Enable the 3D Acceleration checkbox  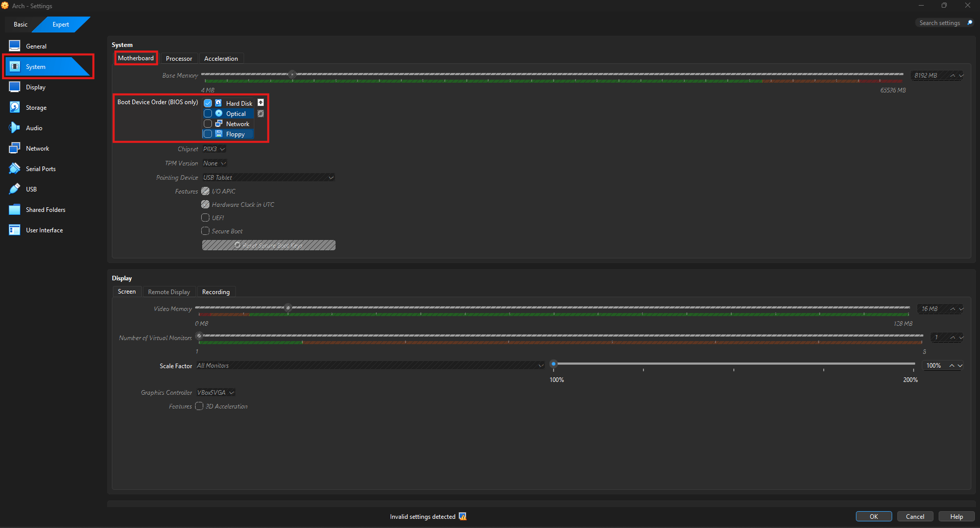coord(199,406)
